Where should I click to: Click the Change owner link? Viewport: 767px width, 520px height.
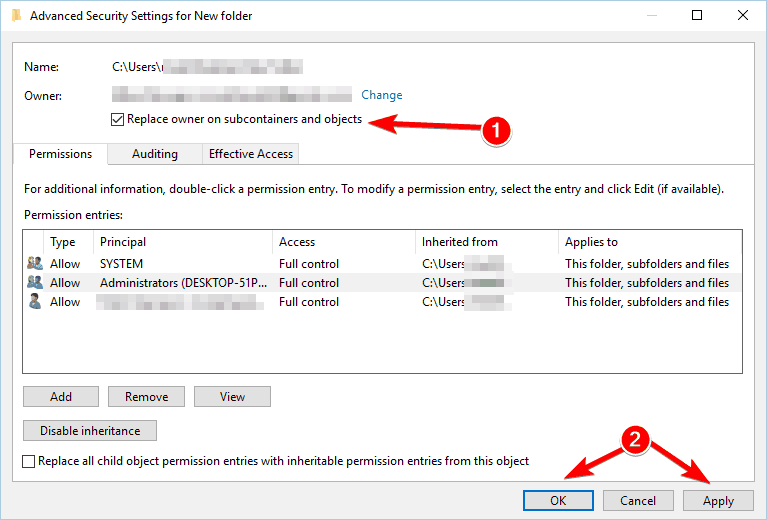(x=381, y=95)
